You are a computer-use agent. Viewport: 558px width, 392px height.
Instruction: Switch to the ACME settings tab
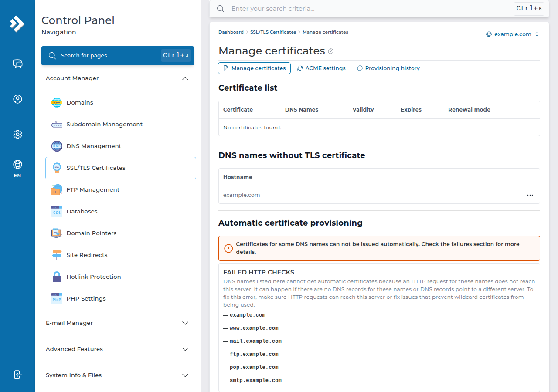321,68
